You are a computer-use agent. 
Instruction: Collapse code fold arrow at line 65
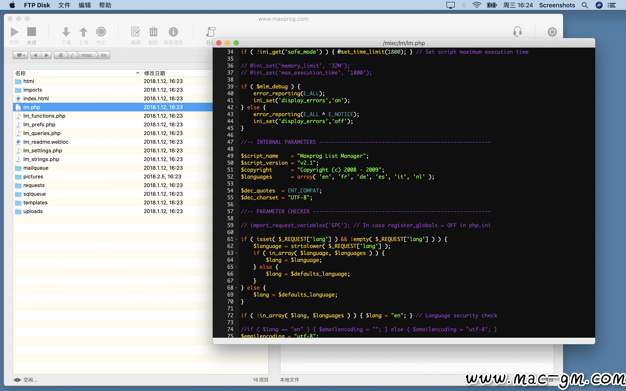237,267
